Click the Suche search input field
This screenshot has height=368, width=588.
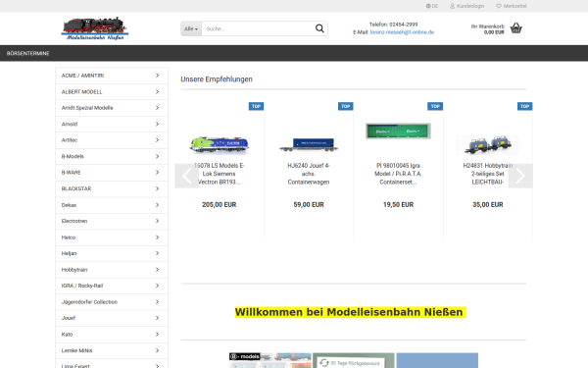[x=258, y=28]
